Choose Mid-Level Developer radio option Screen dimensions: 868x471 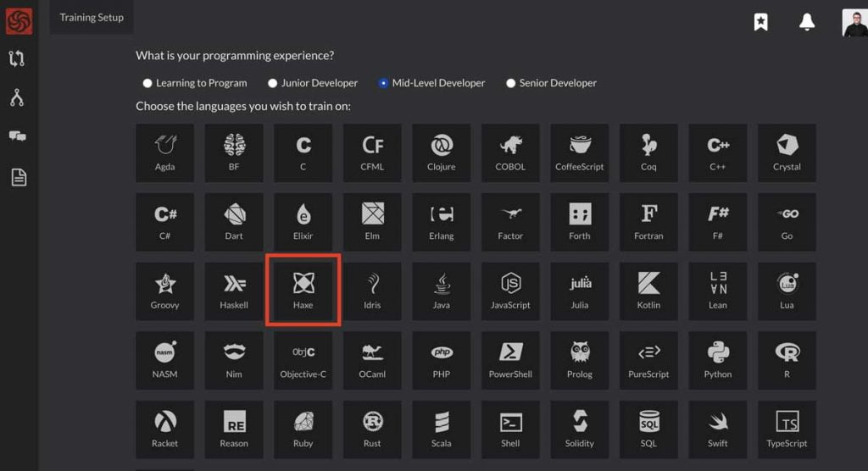point(384,83)
